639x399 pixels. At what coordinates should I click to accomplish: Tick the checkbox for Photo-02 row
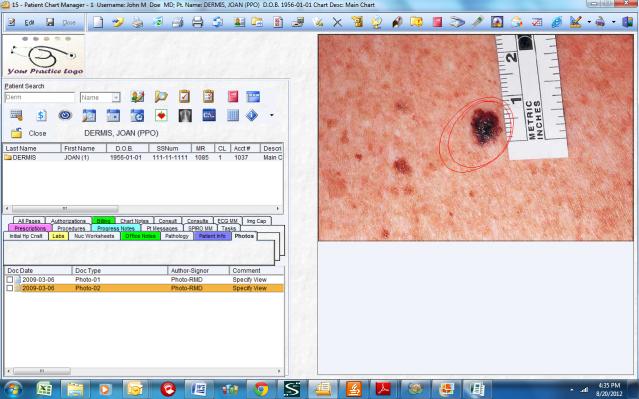[9, 288]
